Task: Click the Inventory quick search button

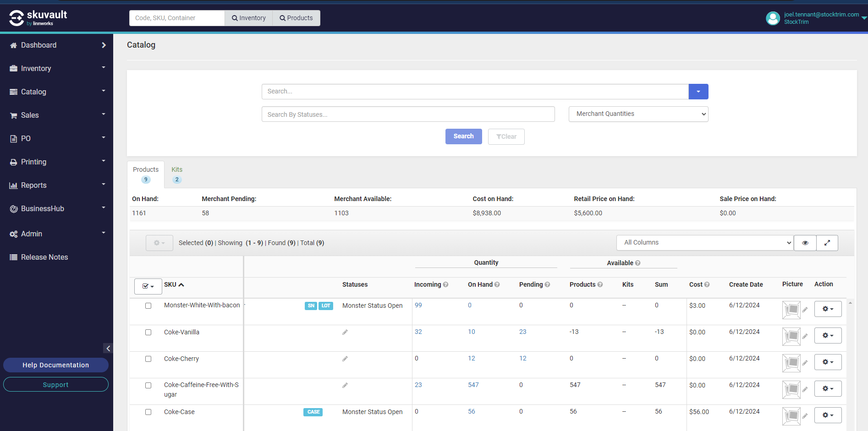Action: pos(249,18)
